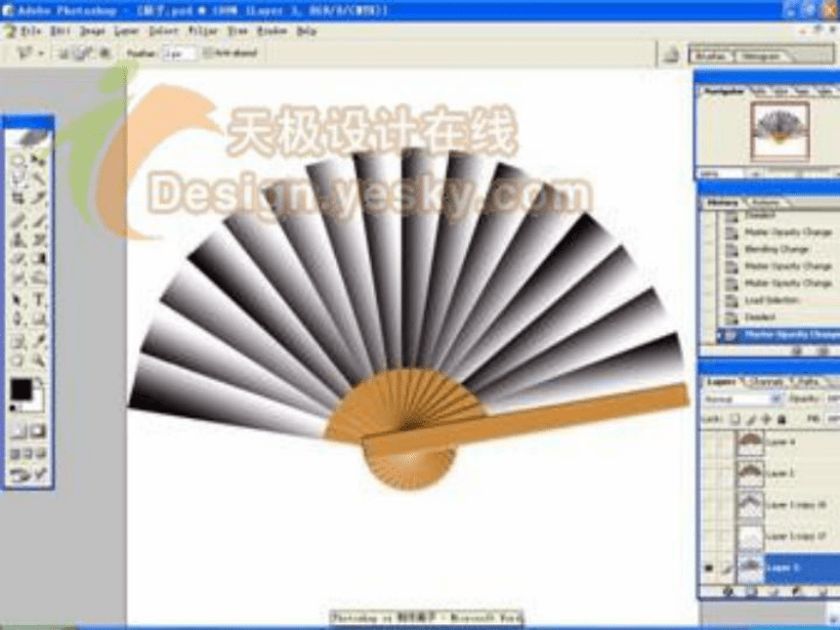840x630 pixels.
Task: Show the top Layer 4 visibility box
Action: [709, 442]
